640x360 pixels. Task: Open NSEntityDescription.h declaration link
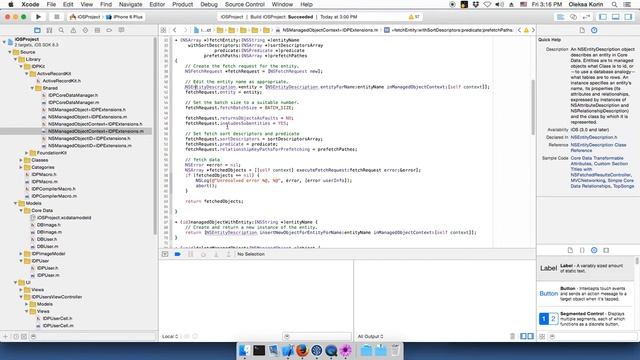(593, 137)
